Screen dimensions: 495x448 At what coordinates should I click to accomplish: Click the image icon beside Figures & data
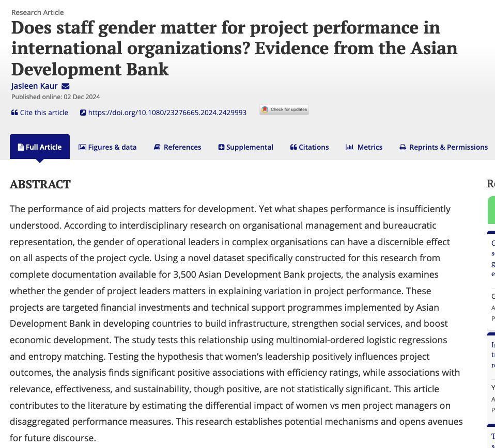82,147
